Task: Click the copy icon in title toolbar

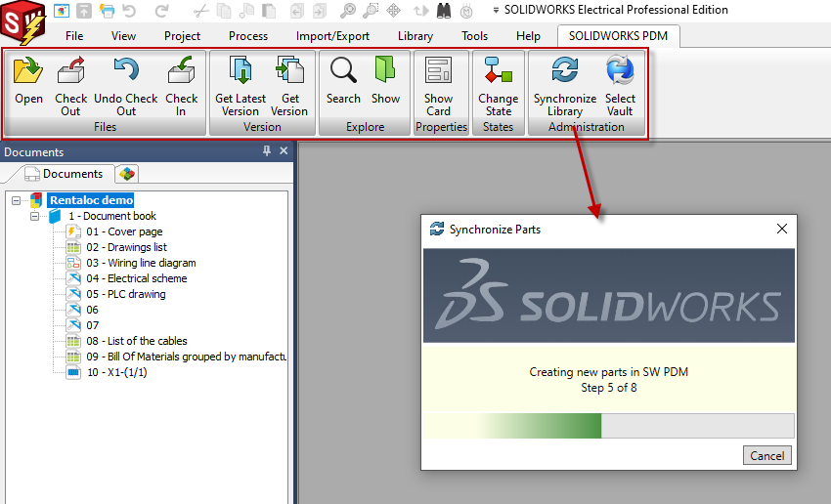Action: (224, 11)
